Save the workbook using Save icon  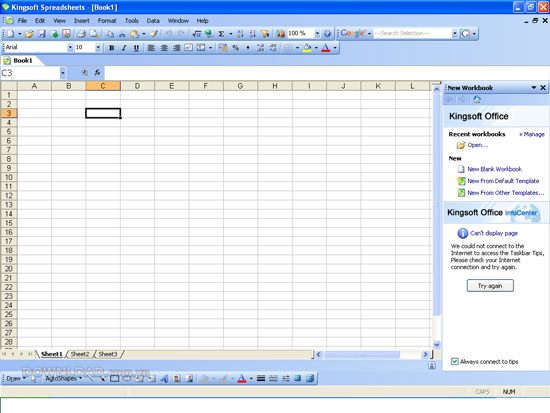coord(42,34)
